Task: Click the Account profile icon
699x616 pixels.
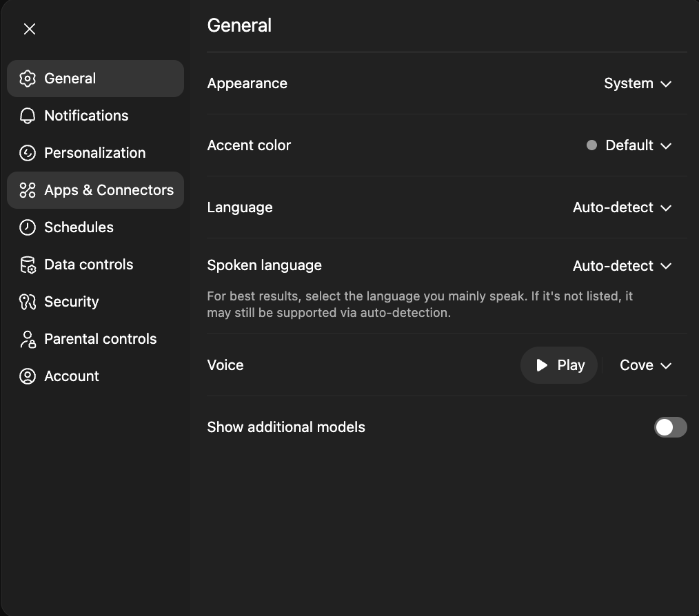Action: 28,376
